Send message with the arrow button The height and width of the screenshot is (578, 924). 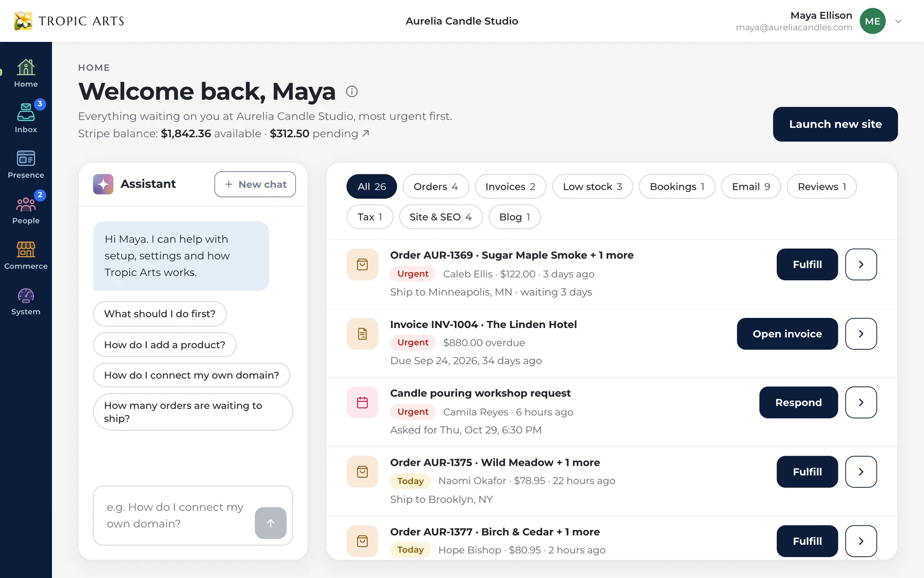pyautogui.click(x=270, y=523)
